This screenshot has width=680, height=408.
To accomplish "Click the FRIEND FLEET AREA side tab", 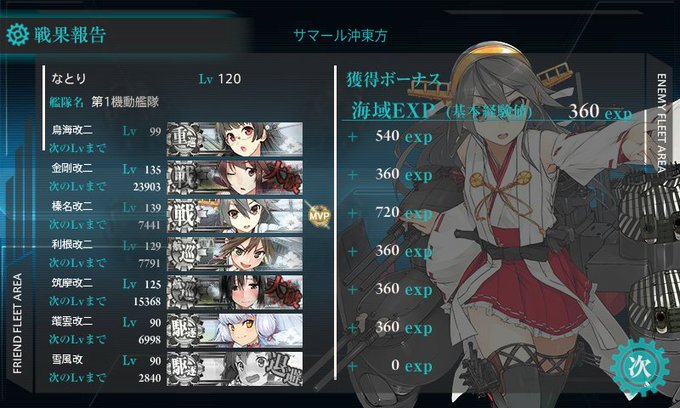I will 17,323.
